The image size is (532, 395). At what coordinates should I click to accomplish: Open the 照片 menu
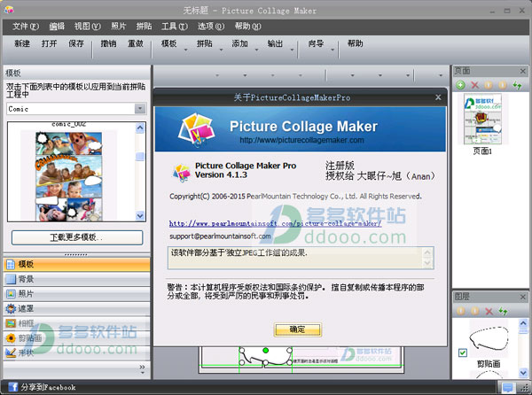pyautogui.click(x=119, y=27)
